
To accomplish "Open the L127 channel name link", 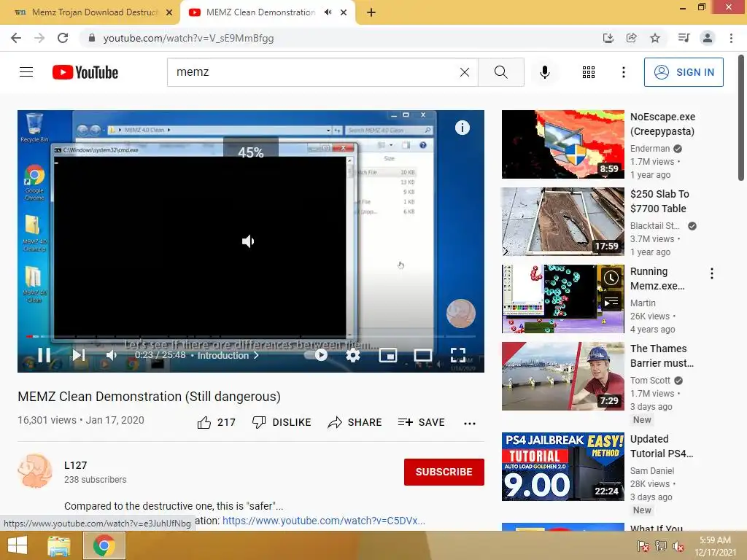I will pyautogui.click(x=75, y=465).
